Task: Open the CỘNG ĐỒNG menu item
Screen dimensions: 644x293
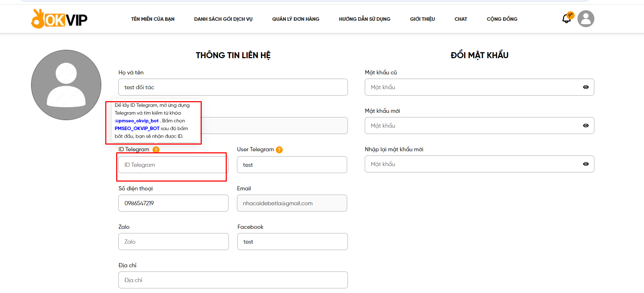Action: [x=502, y=19]
